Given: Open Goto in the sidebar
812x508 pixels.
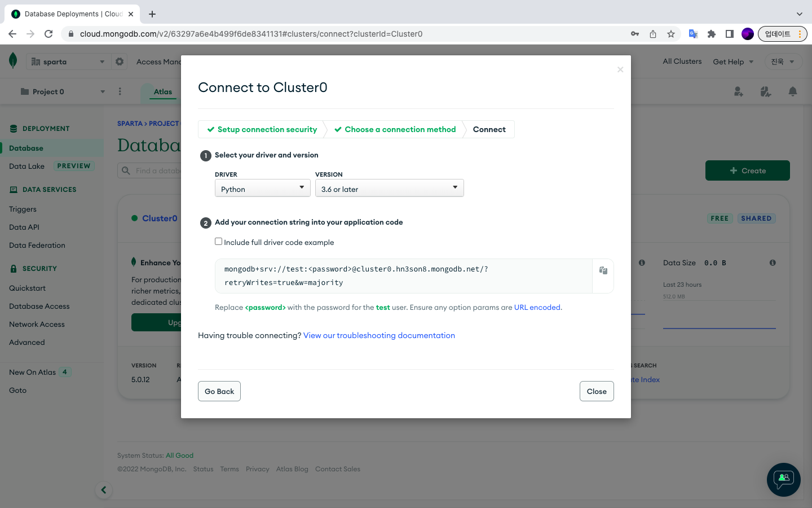Looking at the screenshot, I should coord(17,390).
